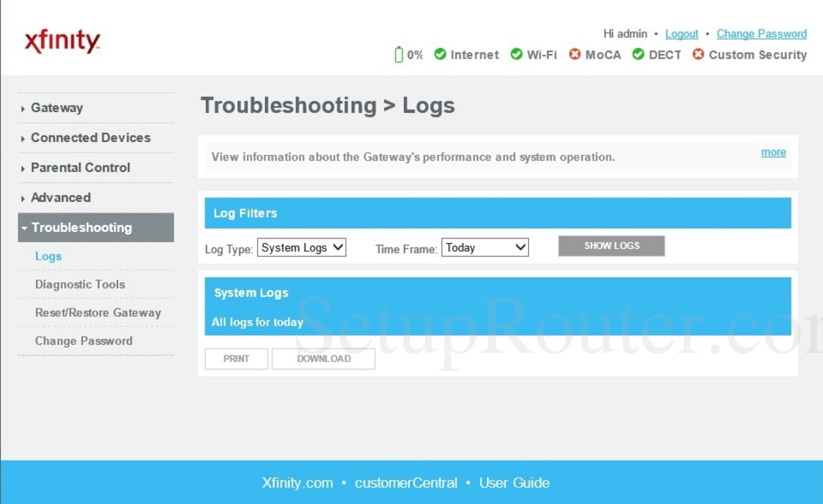Open the Log Type dropdown

(x=302, y=248)
